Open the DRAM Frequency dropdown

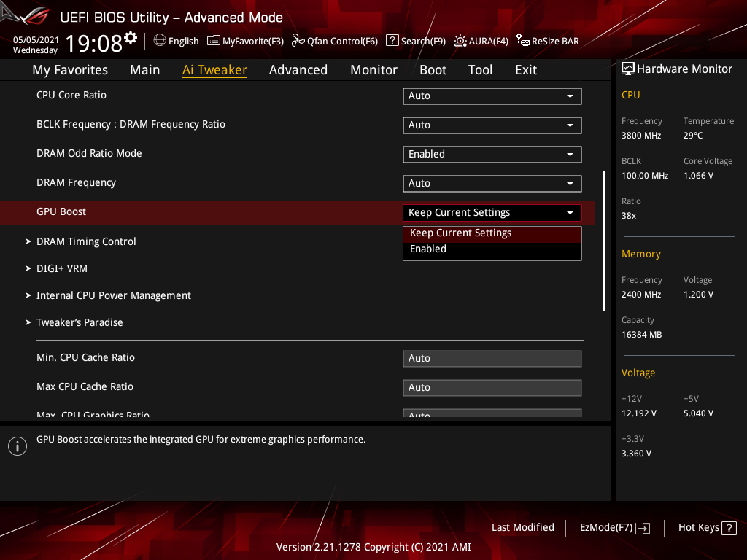pyautogui.click(x=492, y=183)
